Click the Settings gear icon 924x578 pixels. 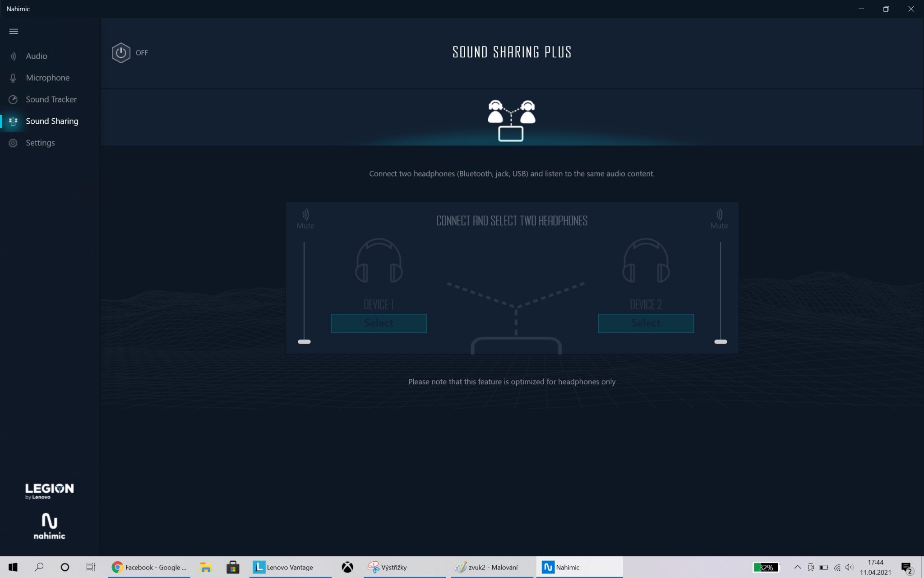[x=13, y=143]
